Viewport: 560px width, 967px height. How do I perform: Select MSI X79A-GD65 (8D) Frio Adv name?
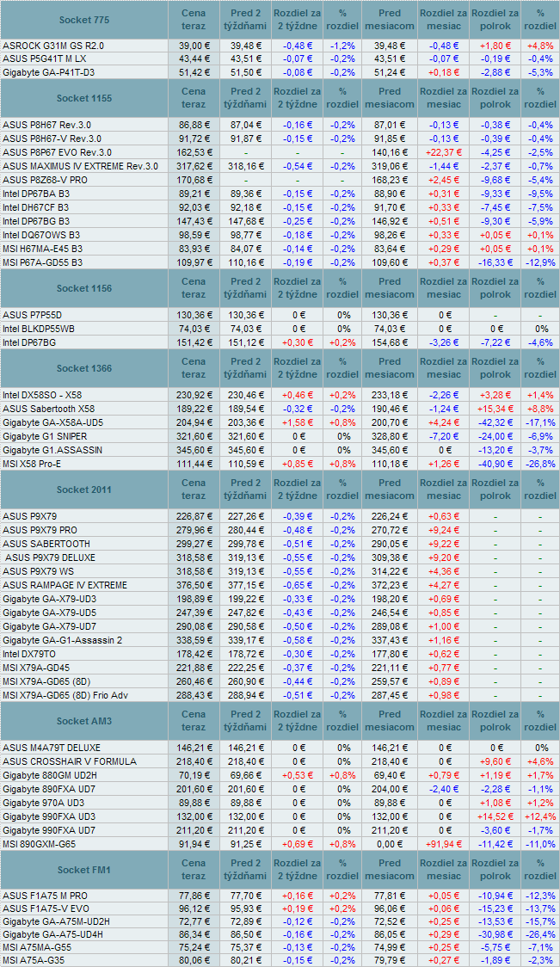tap(64, 695)
